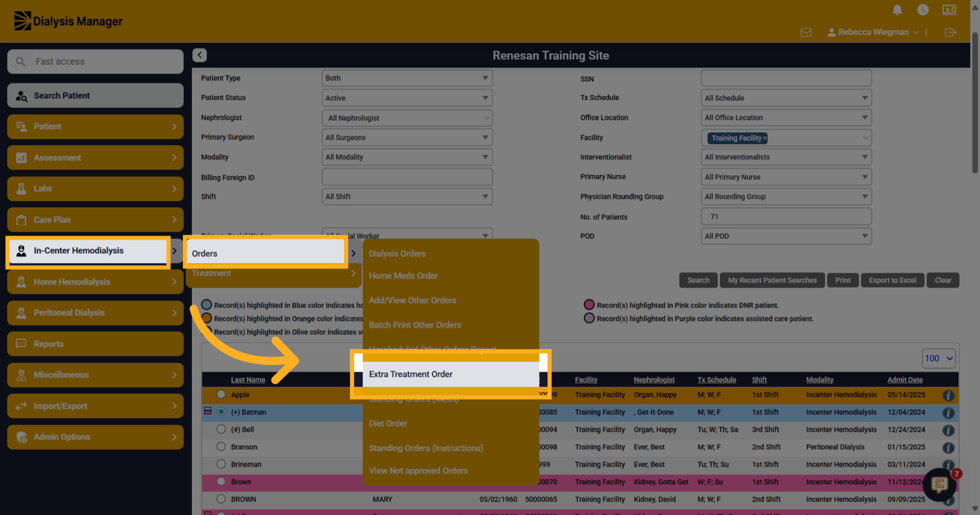This screenshot has height=515, width=980.
Task: Expand the Tx Schedule dropdown
Action: (x=786, y=98)
